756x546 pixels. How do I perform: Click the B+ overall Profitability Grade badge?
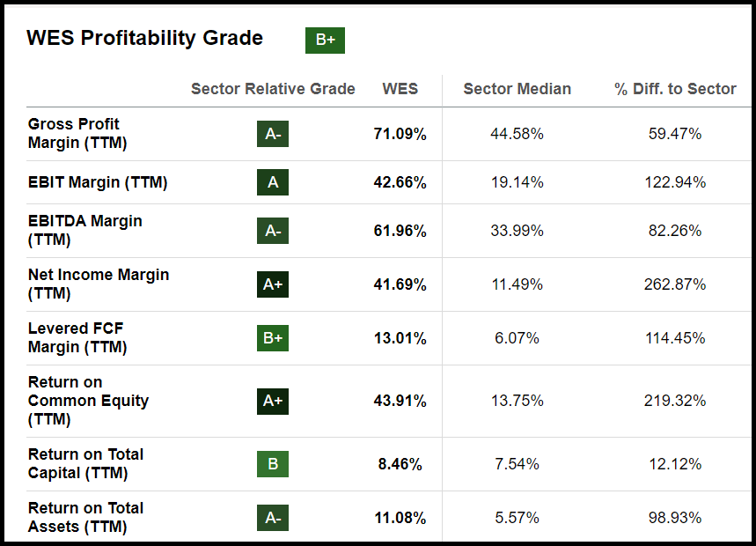pyautogui.click(x=325, y=41)
